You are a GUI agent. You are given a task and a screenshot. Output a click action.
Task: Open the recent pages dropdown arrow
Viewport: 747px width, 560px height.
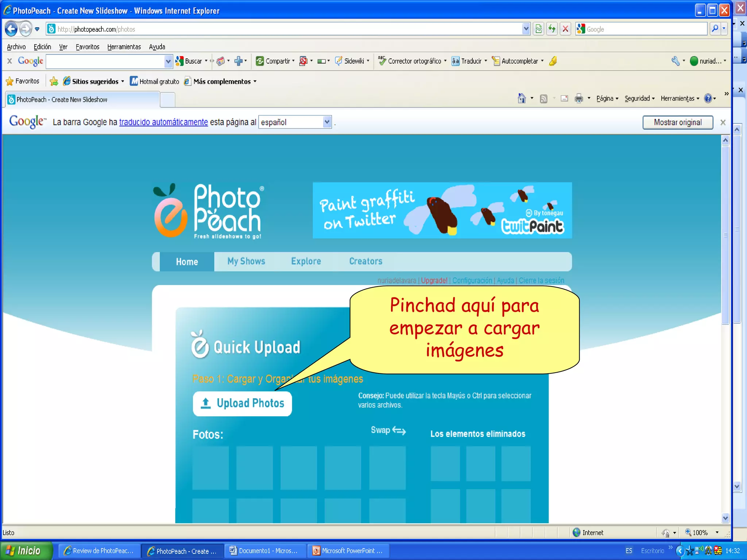37,29
